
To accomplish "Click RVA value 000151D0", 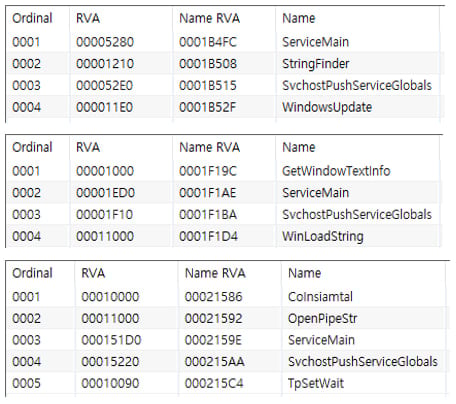I will (x=111, y=340).
